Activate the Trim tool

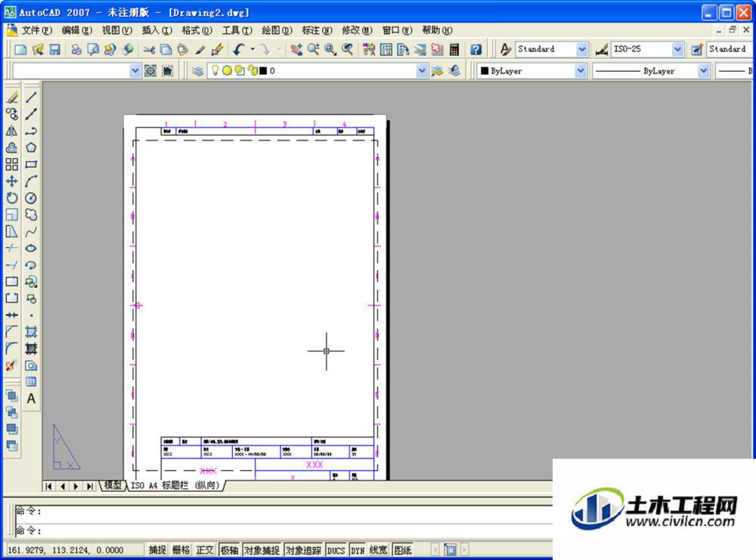pos(12,248)
